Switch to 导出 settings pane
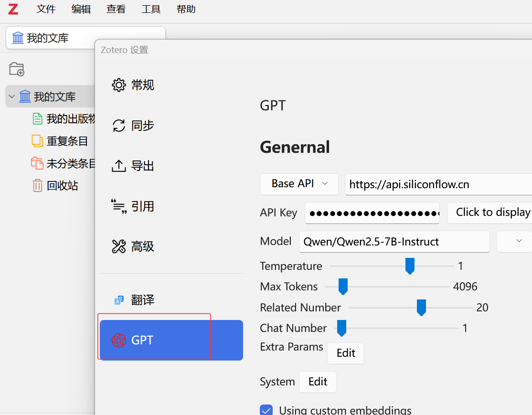The width and height of the screenshot is (532, 415). click(171, 166)
